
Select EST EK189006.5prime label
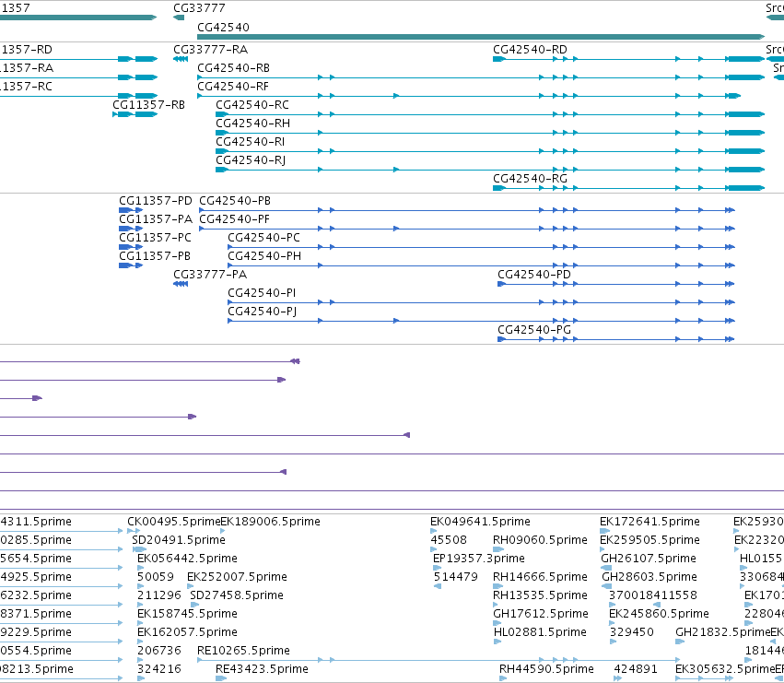click(271, 522)
